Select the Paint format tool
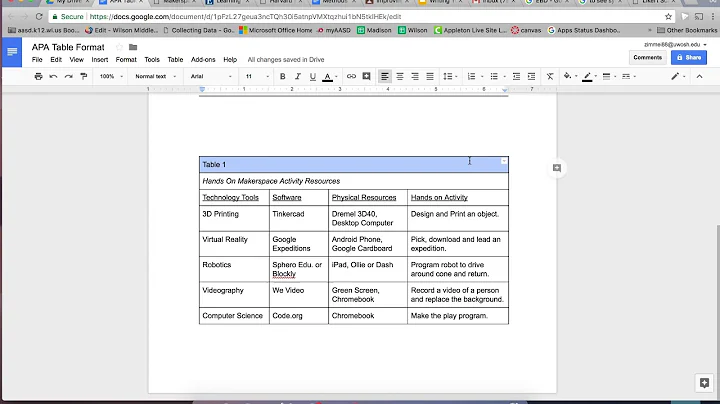Screen dimensions: 720x404 coord(84,76)
